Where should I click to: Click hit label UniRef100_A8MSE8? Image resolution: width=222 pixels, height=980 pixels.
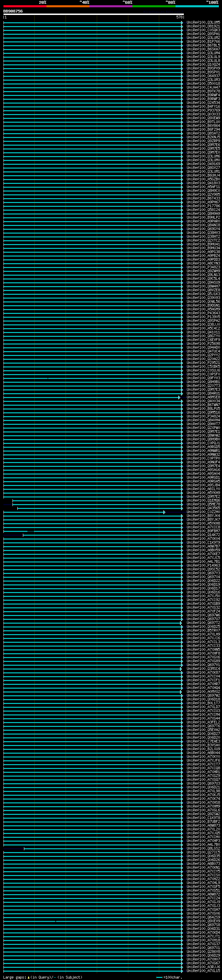[203, 397]
